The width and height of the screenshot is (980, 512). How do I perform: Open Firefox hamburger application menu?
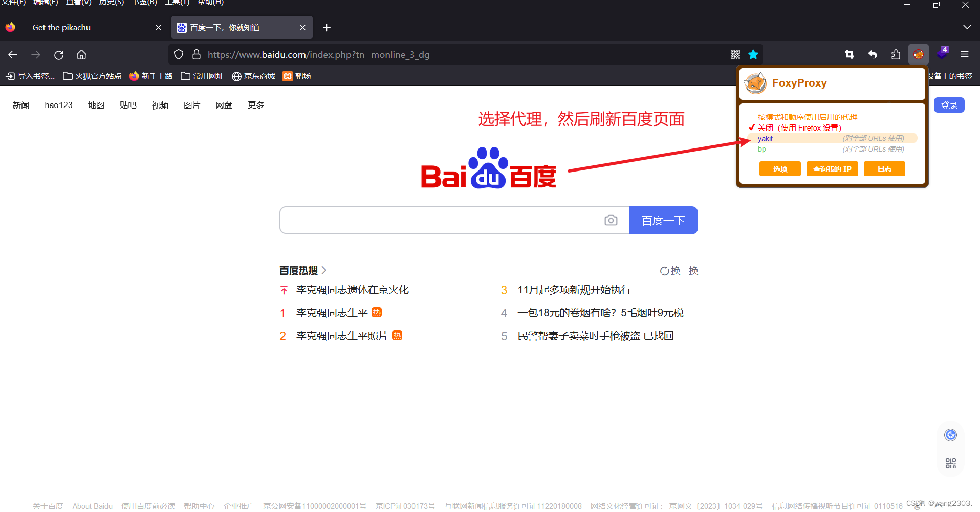(965, 54)
